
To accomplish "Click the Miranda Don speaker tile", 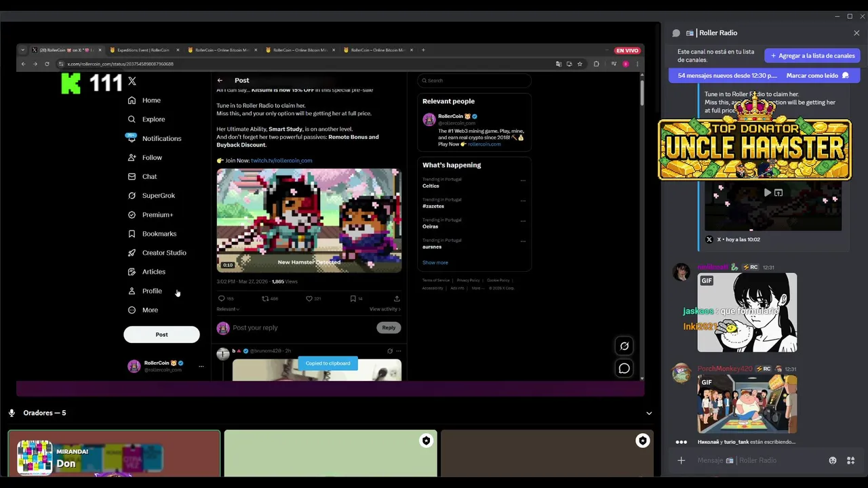I will coord(114,452).
